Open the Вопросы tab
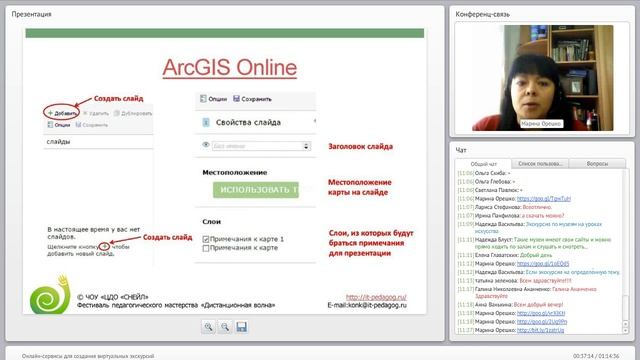The width and height of the screenshot is (640, 360). tap(597, 164)
